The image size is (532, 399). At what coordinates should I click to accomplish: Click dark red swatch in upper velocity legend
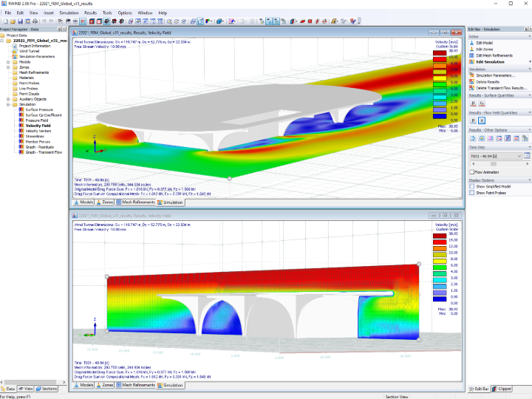(440, 53)
